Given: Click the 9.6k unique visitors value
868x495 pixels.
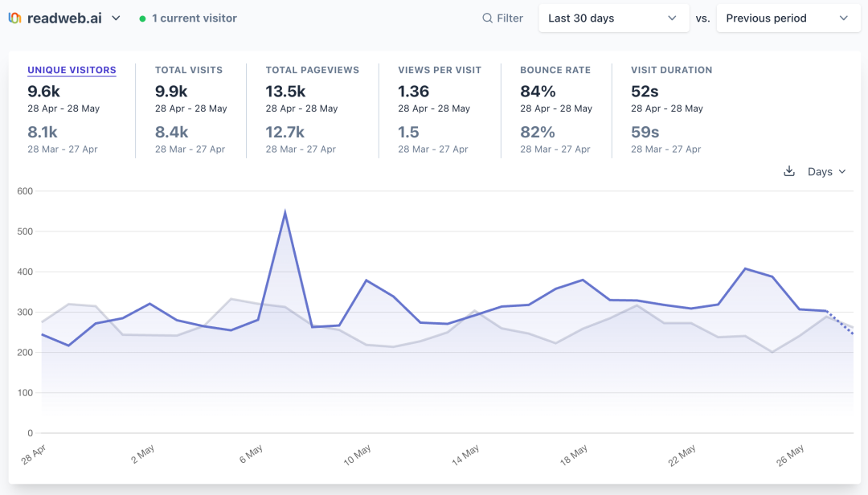Looking at the screenshot, I should pos(43,92).
